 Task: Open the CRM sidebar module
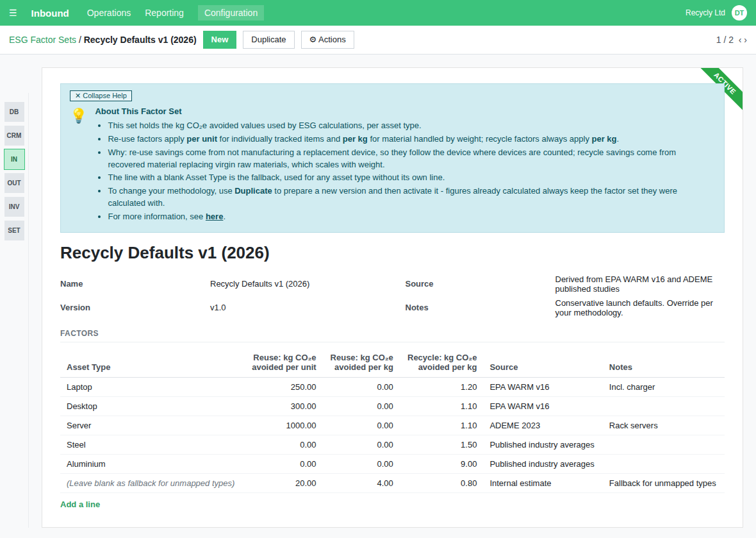[x=14, y=135]
